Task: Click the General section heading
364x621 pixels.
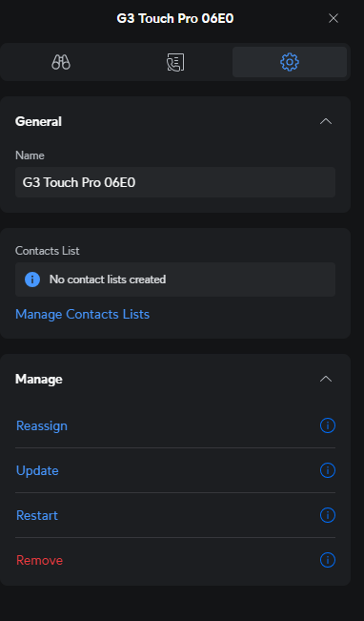Action: (x=38, y=121)
